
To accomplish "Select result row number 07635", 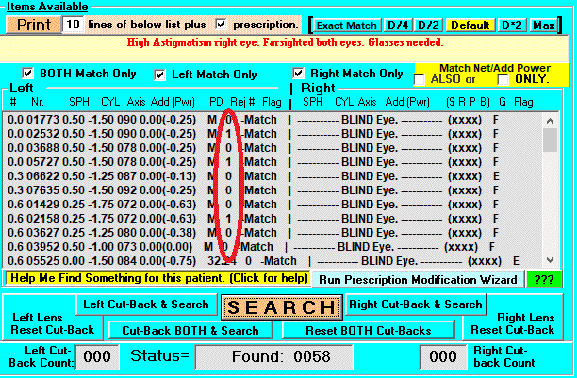I will (x=272, y=190).
